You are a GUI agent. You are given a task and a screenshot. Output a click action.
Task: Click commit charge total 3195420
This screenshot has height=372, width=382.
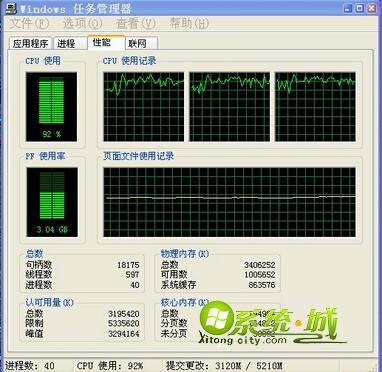pos(124,314)
